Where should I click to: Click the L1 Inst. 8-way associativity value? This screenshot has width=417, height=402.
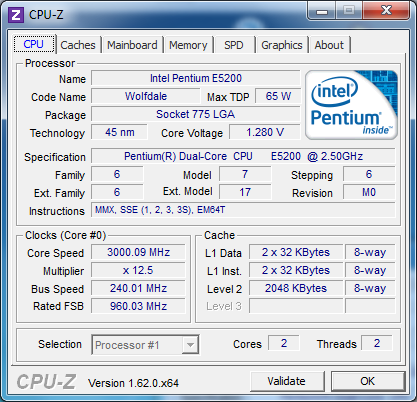370,270
